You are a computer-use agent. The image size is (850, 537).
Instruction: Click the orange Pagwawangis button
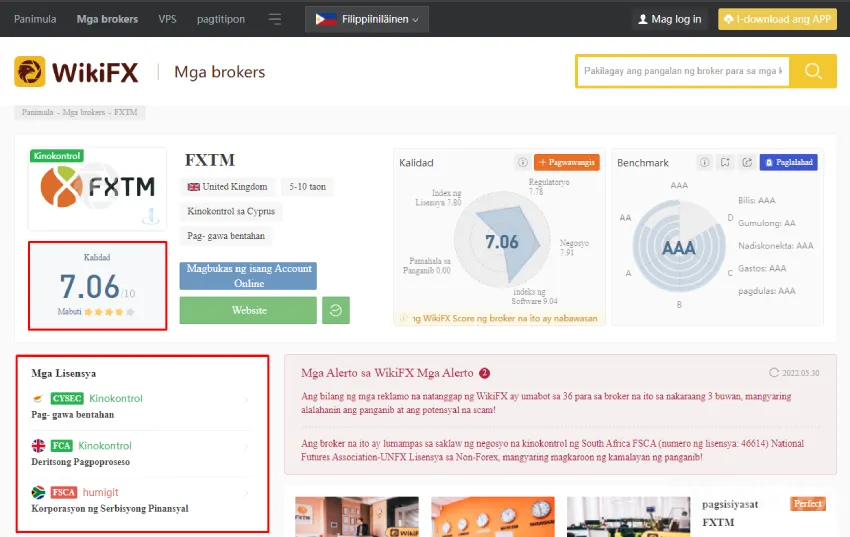point(567,162)
